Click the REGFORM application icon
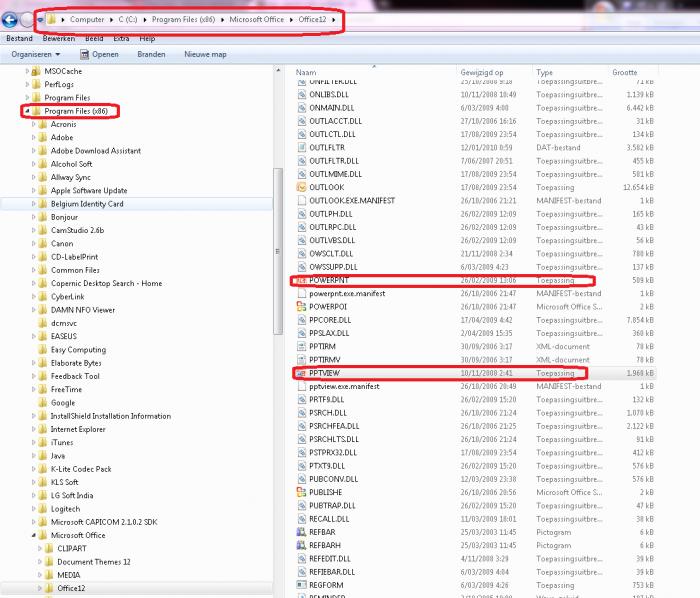 coord(302,585)
